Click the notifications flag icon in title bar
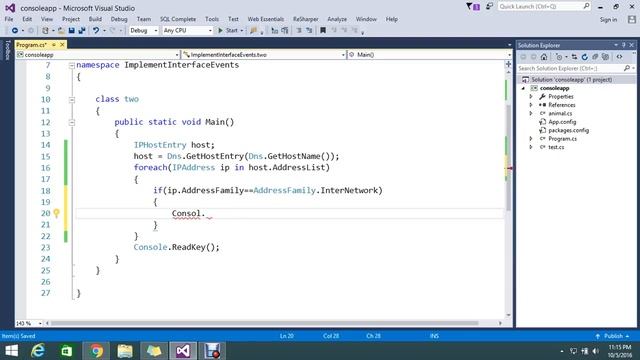640x360 pixels. click(x=473, y=7)
